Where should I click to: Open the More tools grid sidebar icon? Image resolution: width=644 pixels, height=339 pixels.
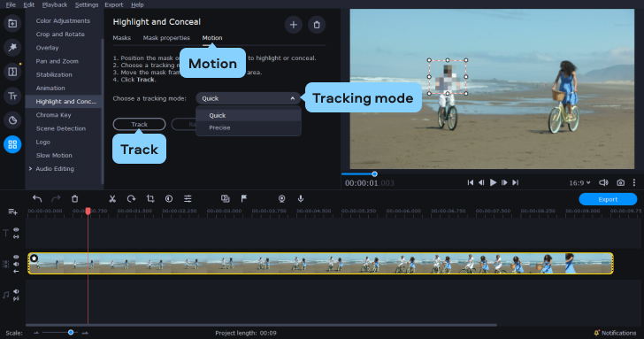[x=12, y=144]
